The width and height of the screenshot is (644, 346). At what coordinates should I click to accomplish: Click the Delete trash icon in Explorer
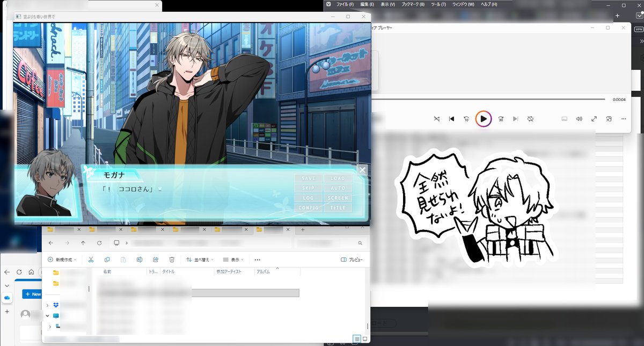coord(172,259)
